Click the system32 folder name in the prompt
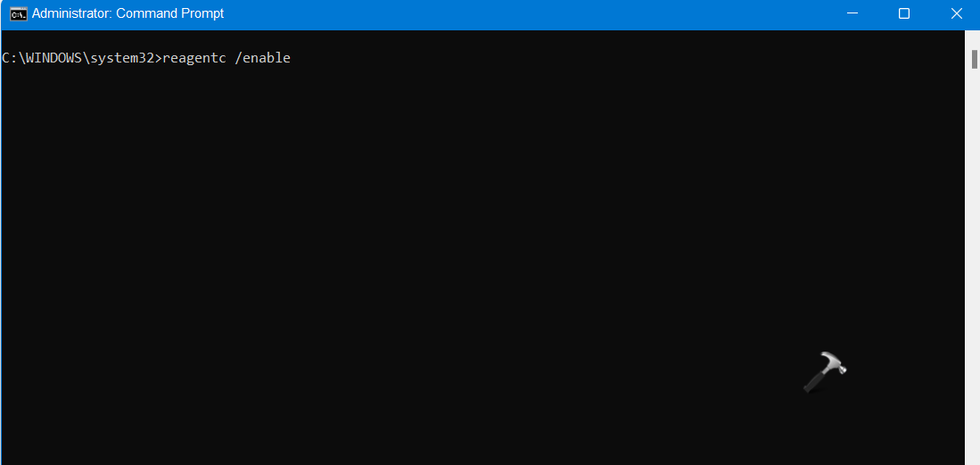Viewport: 980px width, 465px height. 122,58
